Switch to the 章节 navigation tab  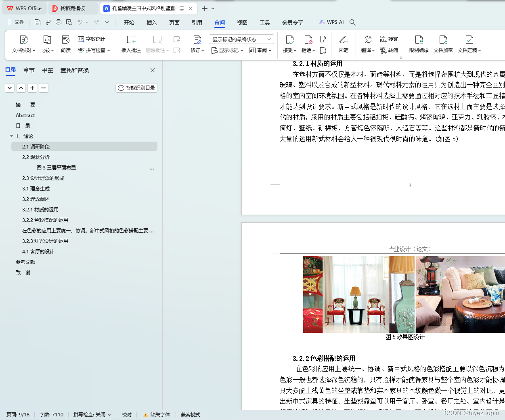point(29,70)
